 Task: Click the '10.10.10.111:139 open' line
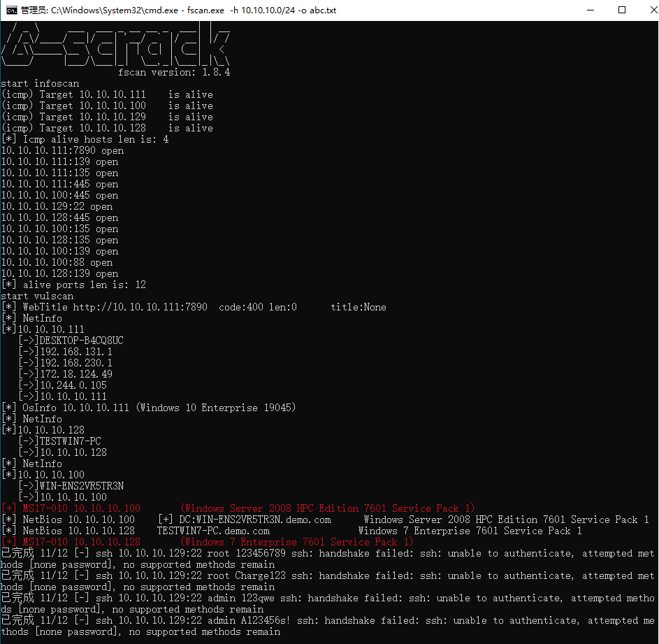(x=59, y=162)
